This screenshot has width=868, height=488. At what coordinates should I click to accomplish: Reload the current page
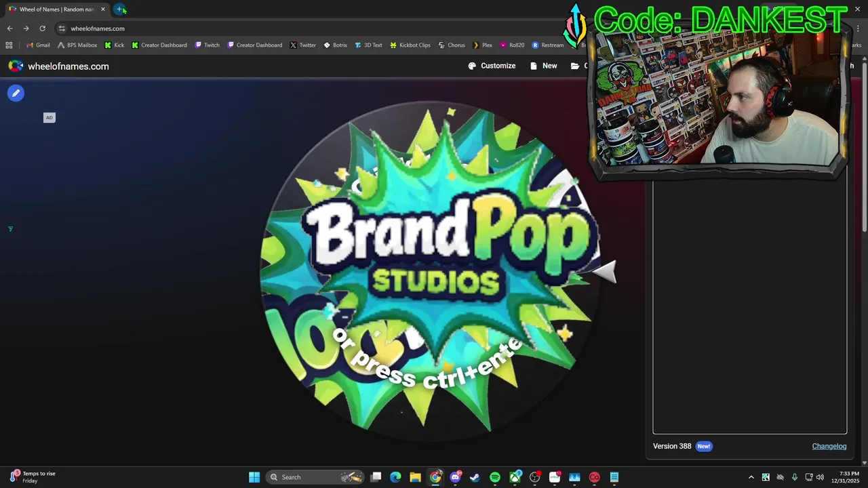[x=42, y=28]
